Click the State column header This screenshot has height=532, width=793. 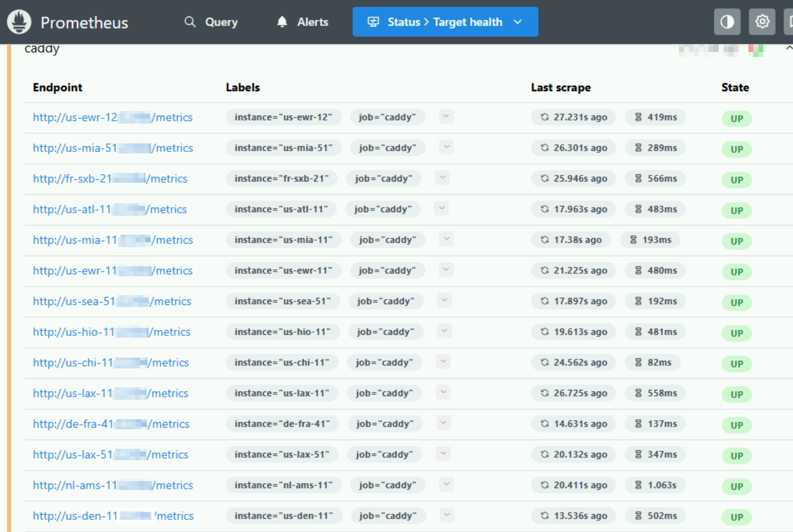[735, 88]
